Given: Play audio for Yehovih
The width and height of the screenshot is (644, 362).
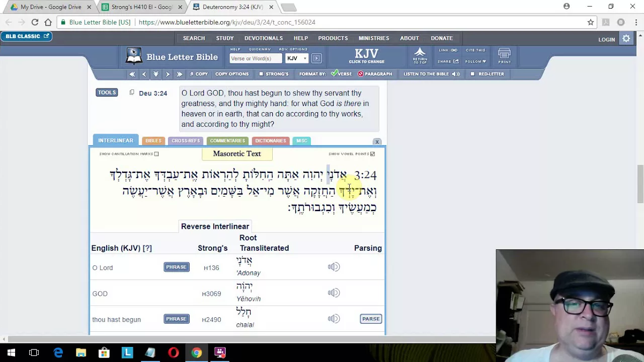Looking at the screenshot, I should (334, 293).
